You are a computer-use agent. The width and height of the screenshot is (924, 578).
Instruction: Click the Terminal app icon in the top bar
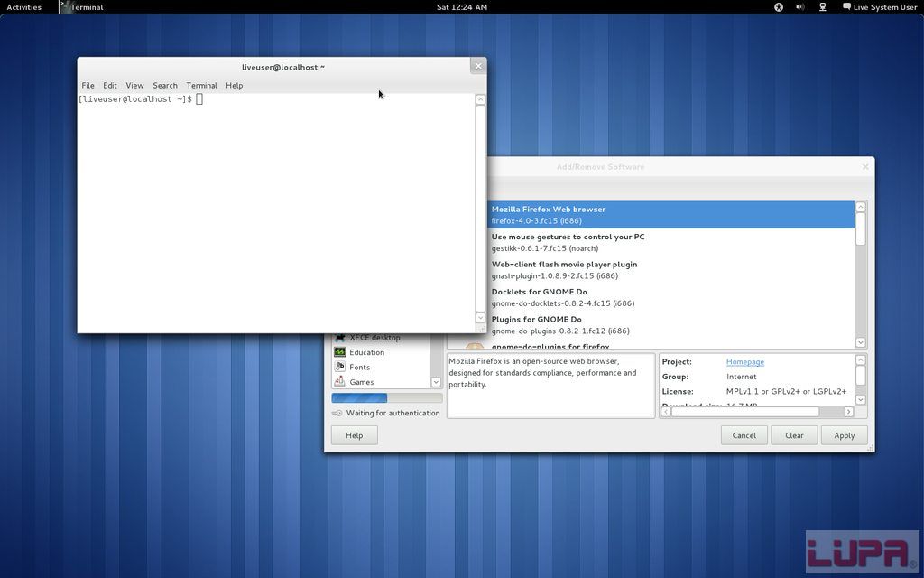[x=65, y=6]
